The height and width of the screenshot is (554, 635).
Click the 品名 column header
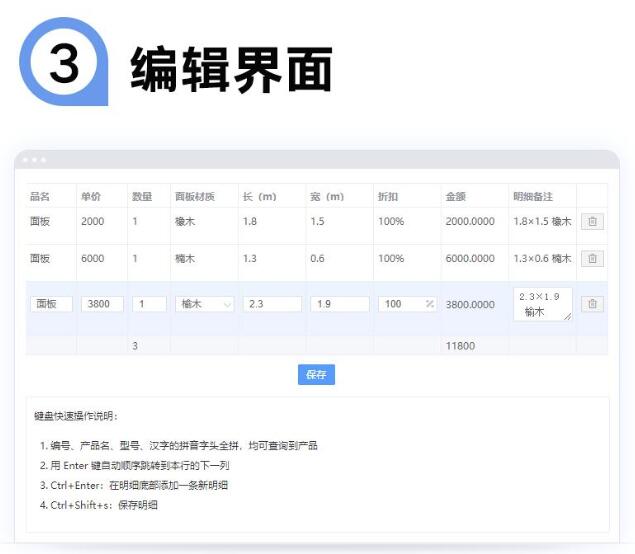40,196
